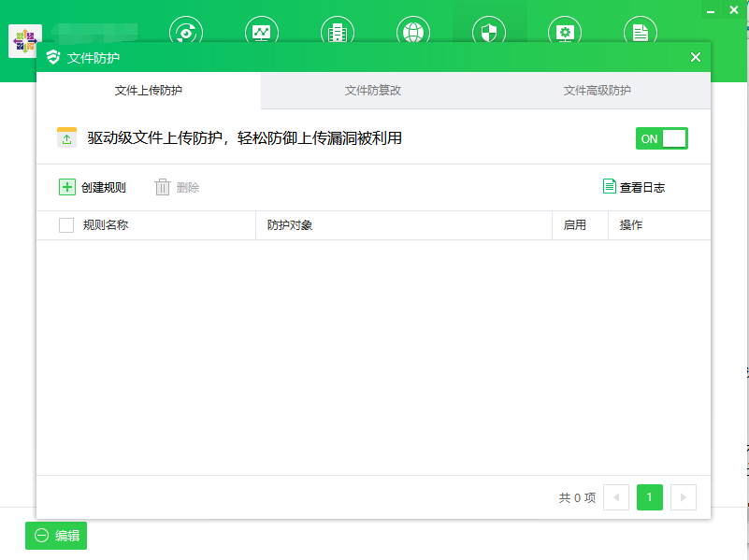
Task: Open the server/building protection icon
Action: click(338, 31)
